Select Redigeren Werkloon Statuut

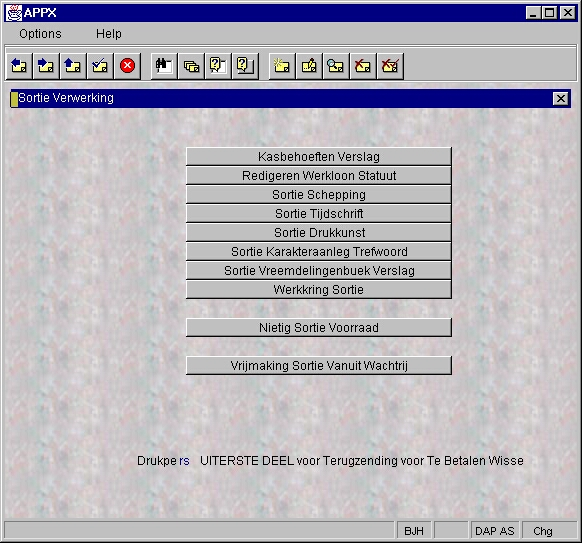pos(319,176)
